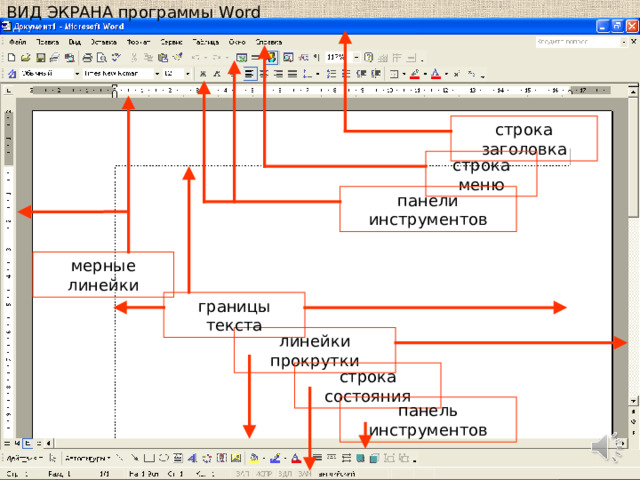Create a new blank document
Screen dimensions: 640x480
(x=11, y=58)
